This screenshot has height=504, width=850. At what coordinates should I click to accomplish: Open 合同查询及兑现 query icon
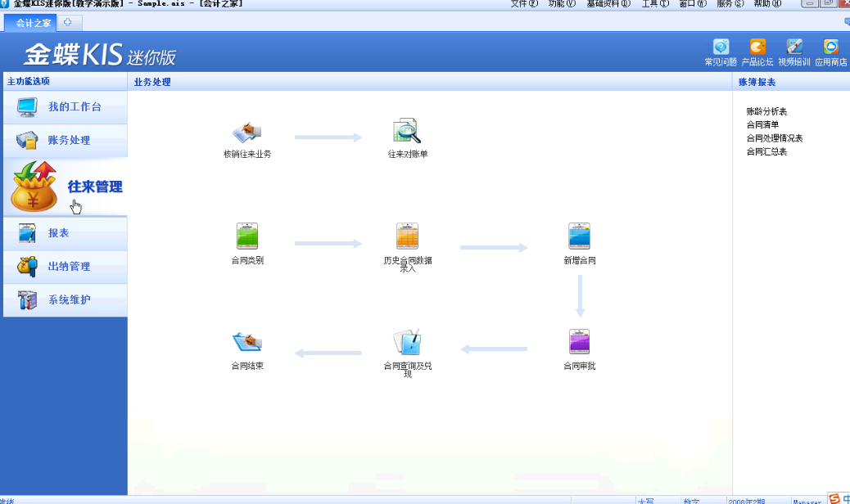(x=407, y=342)
